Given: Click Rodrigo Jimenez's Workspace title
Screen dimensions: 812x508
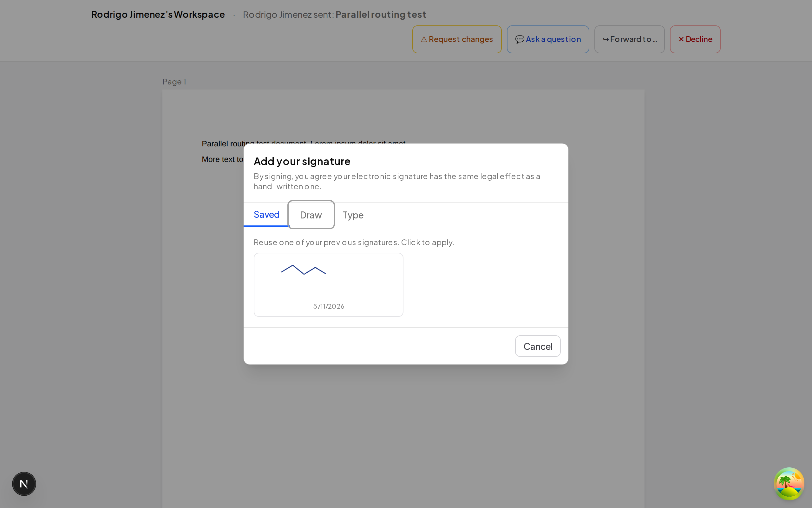Looking at the screenshot, I should (x=158, y=15).
